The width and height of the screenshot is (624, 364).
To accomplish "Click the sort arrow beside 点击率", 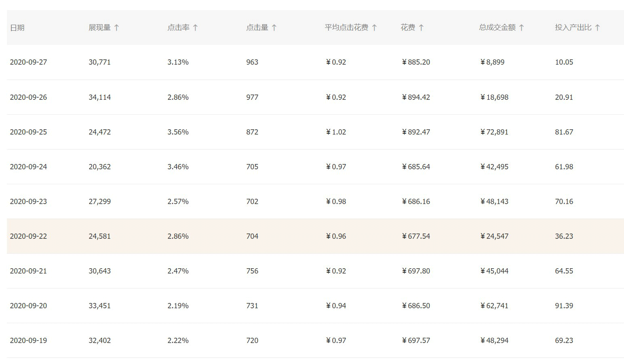I will coord(195,27).
